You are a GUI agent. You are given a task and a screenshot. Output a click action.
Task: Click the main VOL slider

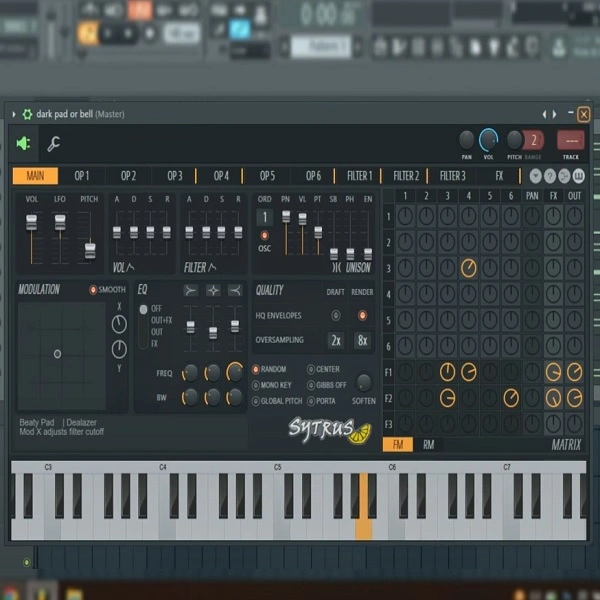(x=31, y=222)
